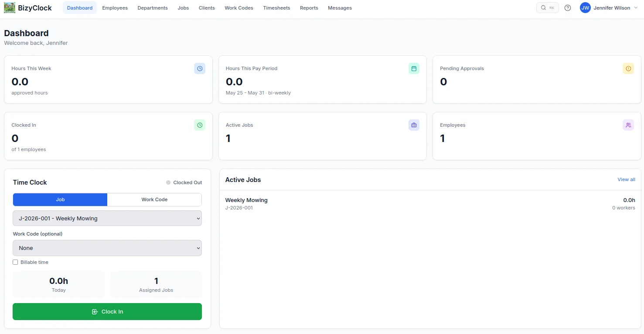644x334 pixels.
Task: Click the JW user avatar
Action: [x=585, y=8]
